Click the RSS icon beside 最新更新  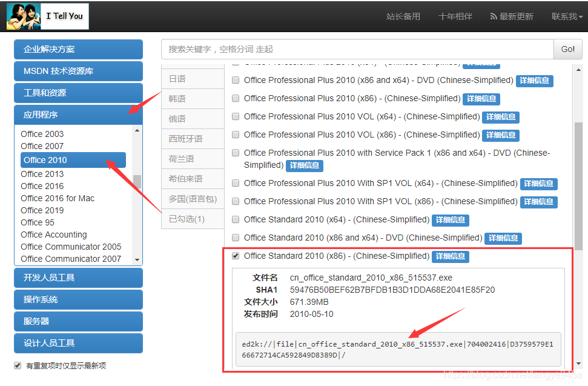point(494,16)
